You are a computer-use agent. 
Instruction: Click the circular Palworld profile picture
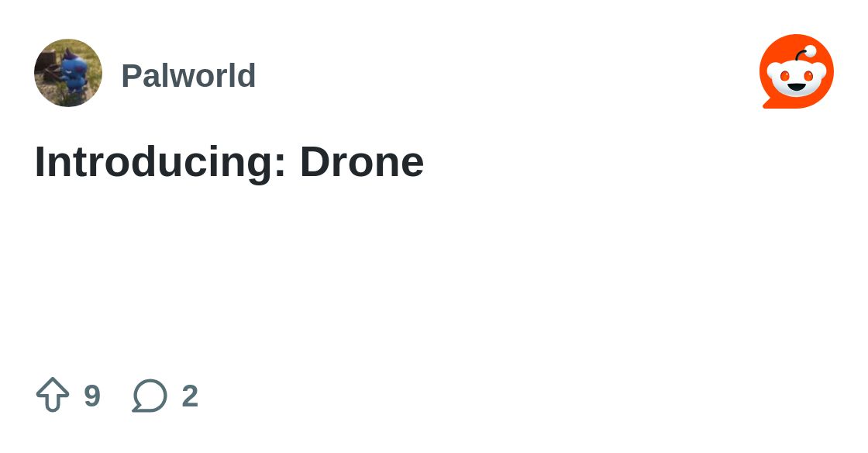pos(68,73)
